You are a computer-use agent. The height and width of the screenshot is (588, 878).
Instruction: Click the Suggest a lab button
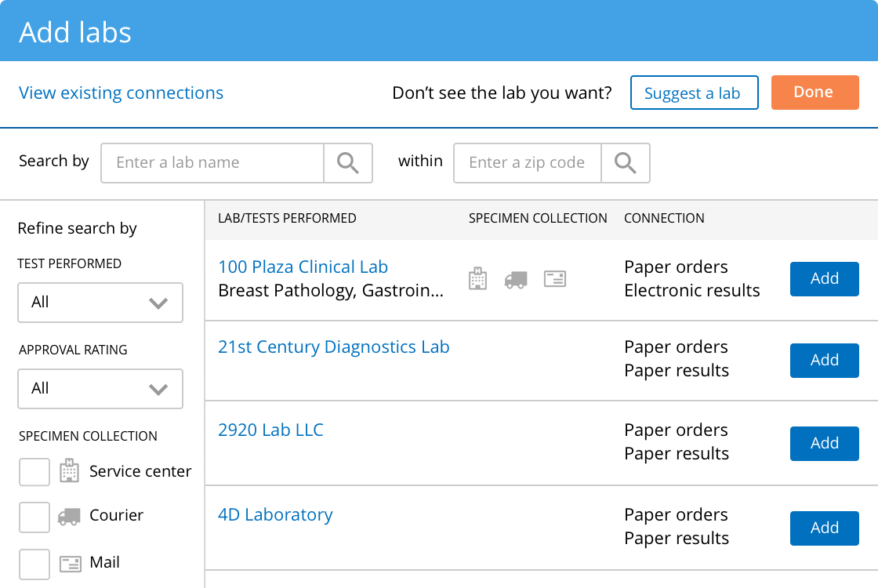click(694, 92)
